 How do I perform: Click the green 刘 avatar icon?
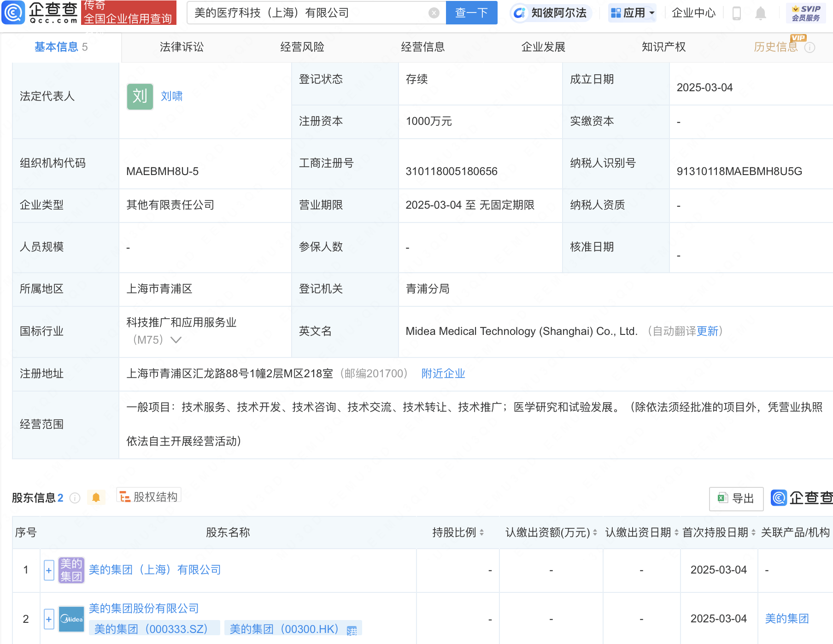coord(140,96)
